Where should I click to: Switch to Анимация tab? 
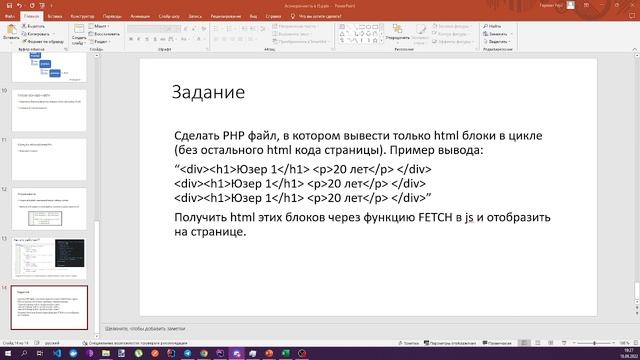point(140,16)
